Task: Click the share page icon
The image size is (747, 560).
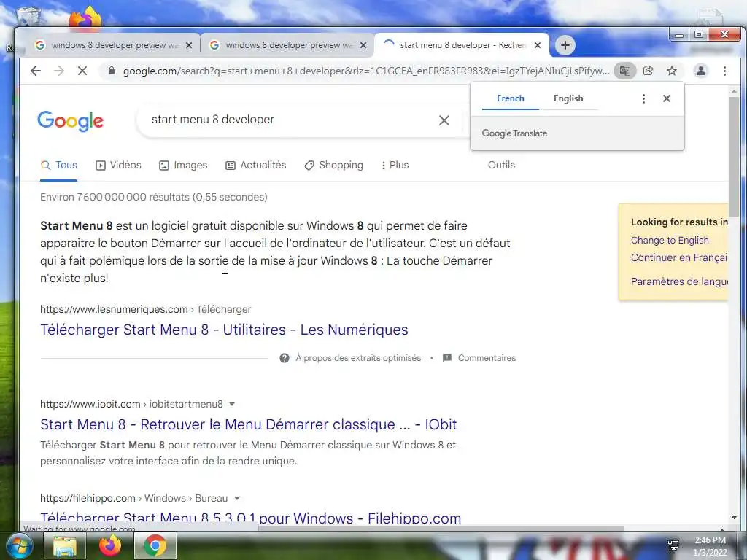Action: (649, 71)
